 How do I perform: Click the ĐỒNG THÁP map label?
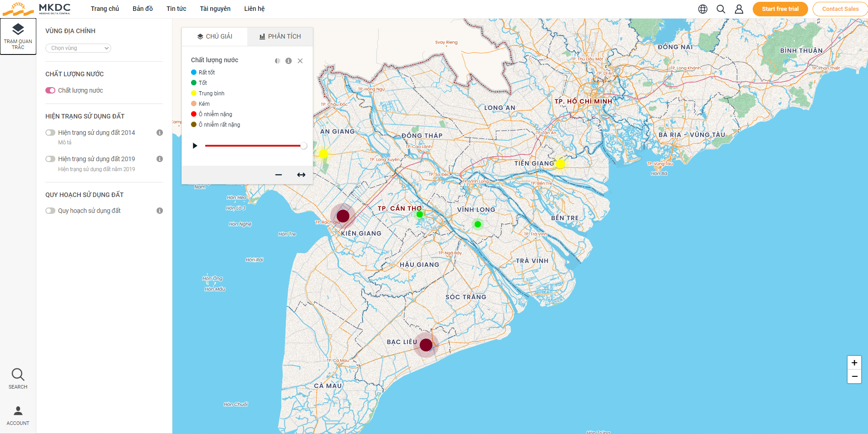[x=422, y=135]
